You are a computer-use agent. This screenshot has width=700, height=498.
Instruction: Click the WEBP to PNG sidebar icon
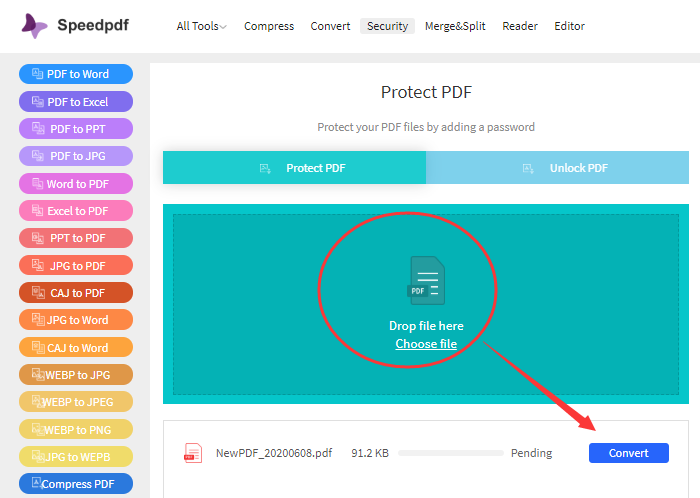[x=38, y=430]
